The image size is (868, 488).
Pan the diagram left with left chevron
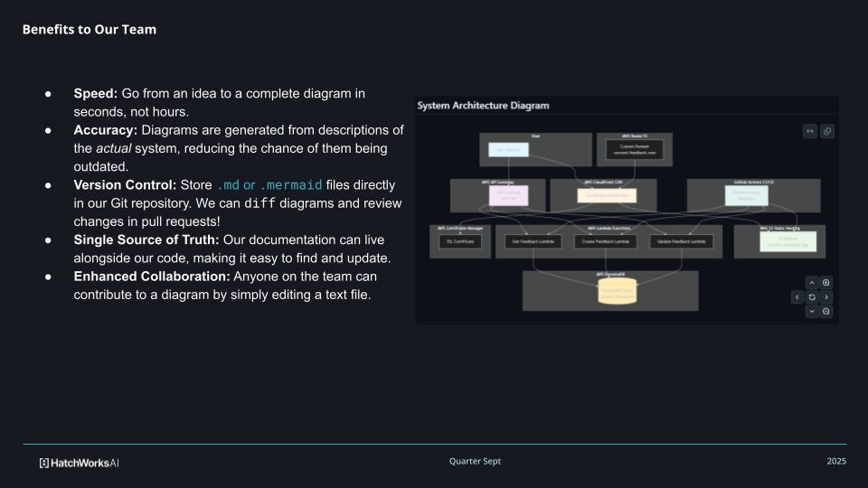click(797, 296)
